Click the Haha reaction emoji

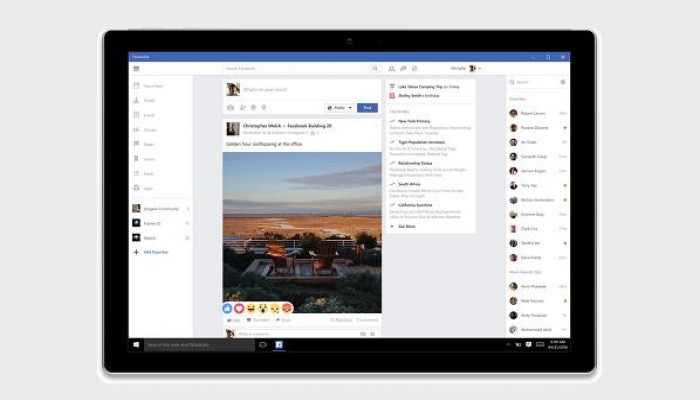pyautogui.click(x=251, y=308)
